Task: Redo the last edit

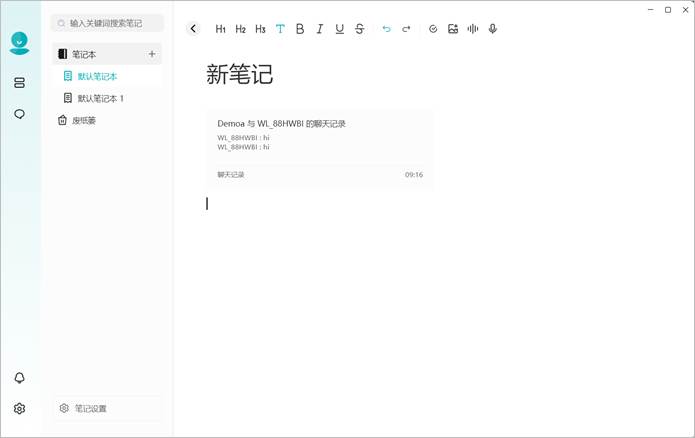Action: pos(406,29)
